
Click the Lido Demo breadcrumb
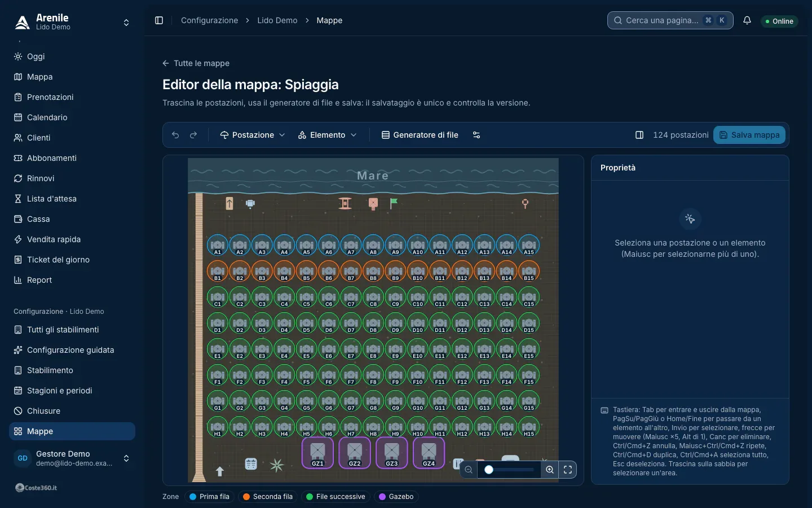[x=277, y=20]
